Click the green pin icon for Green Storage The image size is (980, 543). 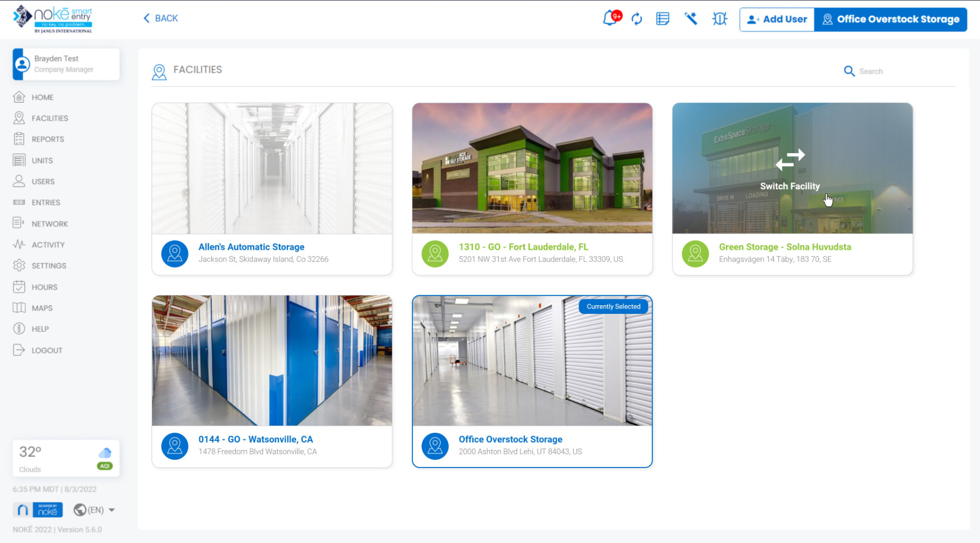[695, 254]
